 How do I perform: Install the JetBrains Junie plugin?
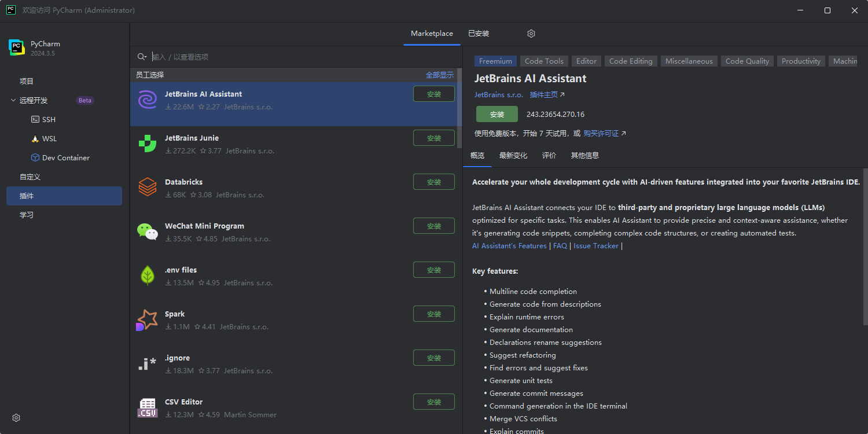click(434, 138)
